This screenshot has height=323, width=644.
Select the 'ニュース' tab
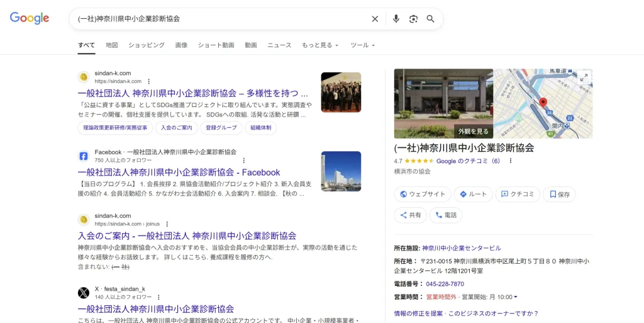279,45
